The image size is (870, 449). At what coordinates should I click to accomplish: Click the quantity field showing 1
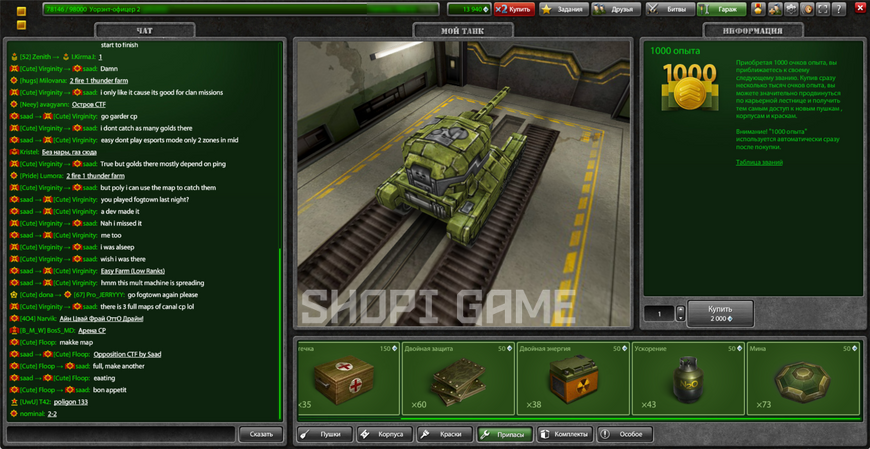pos(660,314)
